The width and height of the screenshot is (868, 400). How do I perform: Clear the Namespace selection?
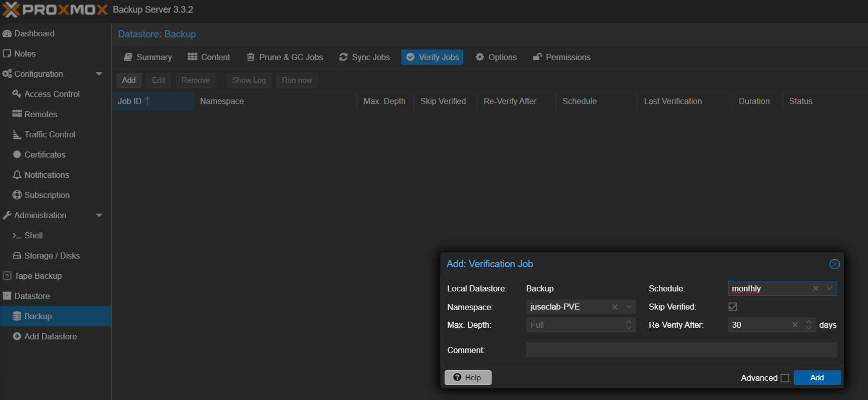pos(615,307)
